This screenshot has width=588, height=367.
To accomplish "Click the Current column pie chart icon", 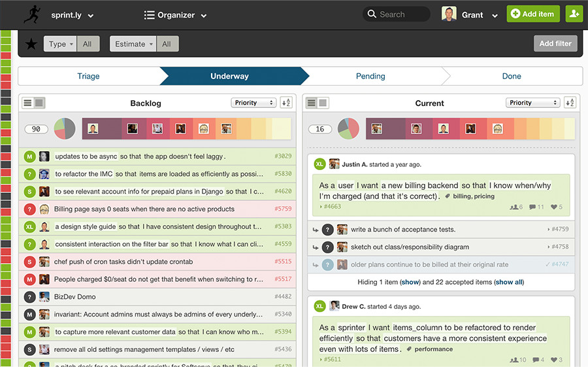I will (348, 129).
